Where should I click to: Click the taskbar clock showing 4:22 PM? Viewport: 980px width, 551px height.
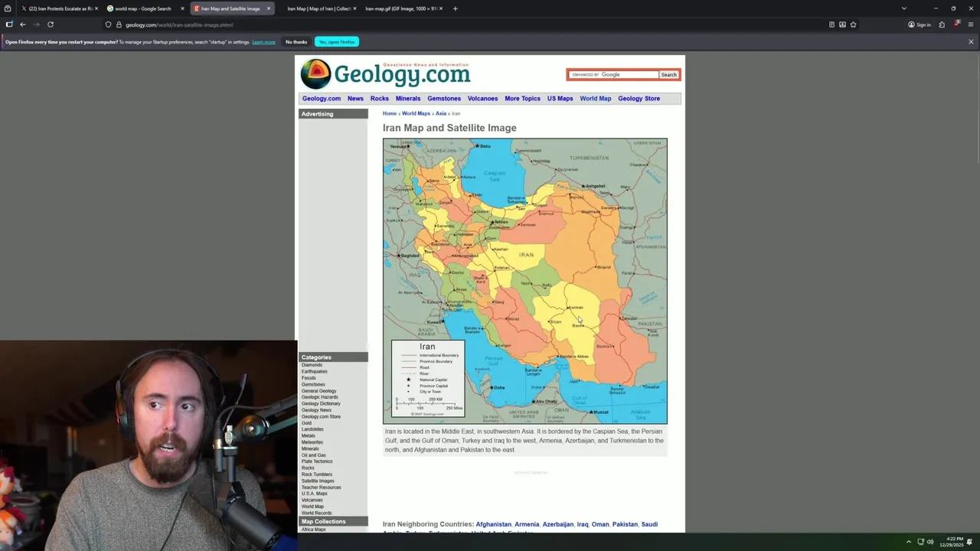[952, 542]
